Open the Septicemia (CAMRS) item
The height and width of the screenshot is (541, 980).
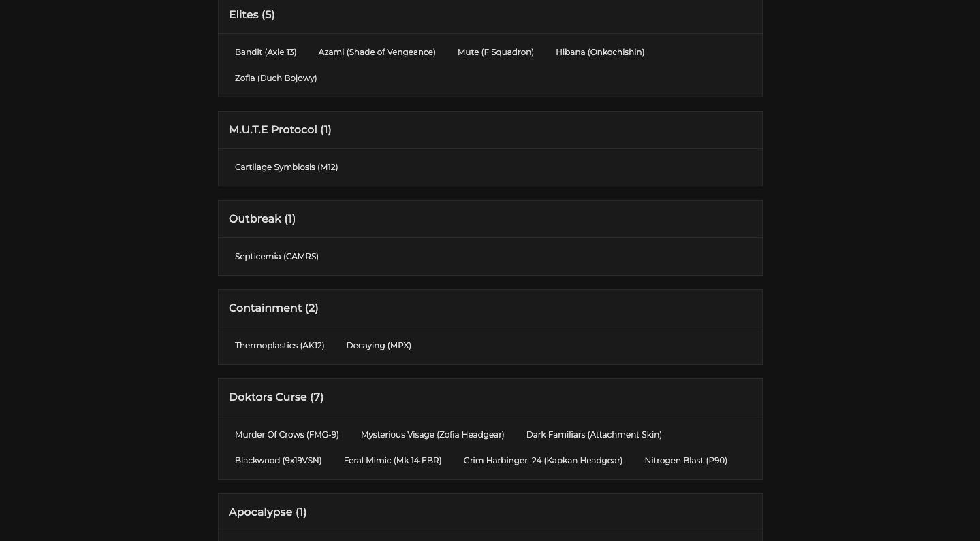[x=276, y=257]
